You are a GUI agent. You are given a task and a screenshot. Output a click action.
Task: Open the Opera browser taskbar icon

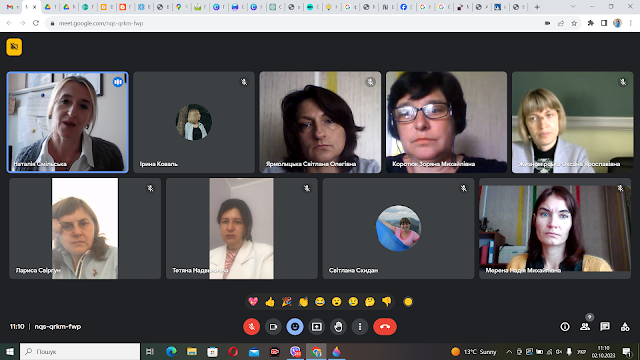tap(233, 351)
